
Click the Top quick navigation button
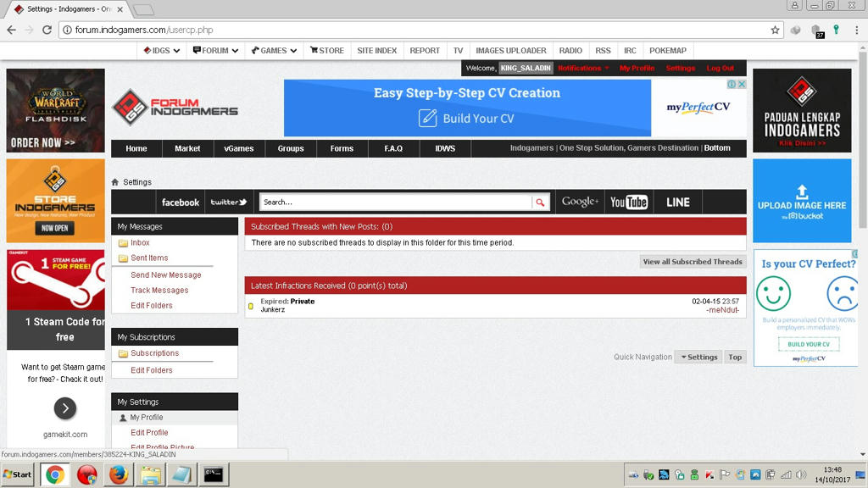point(735,357)
